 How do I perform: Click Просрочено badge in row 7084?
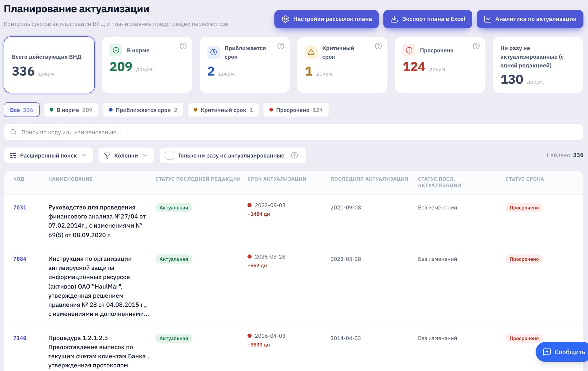pyautogui.click(x=524, y=259)
